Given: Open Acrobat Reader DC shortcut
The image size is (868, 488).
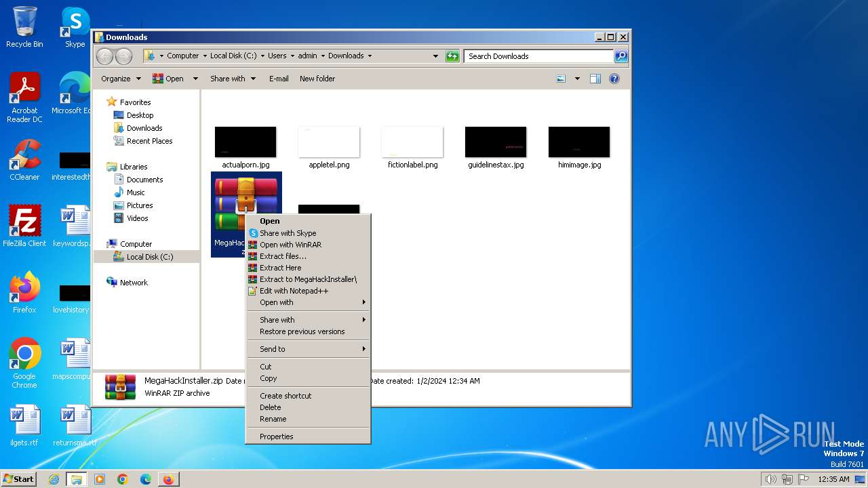Looking at the screenshot, I should point(24,97).
